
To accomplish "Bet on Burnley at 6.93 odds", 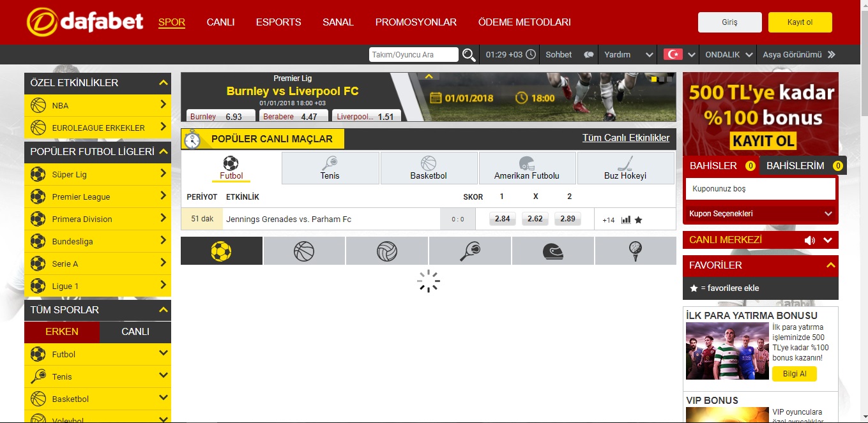I will tap(221, 116).
